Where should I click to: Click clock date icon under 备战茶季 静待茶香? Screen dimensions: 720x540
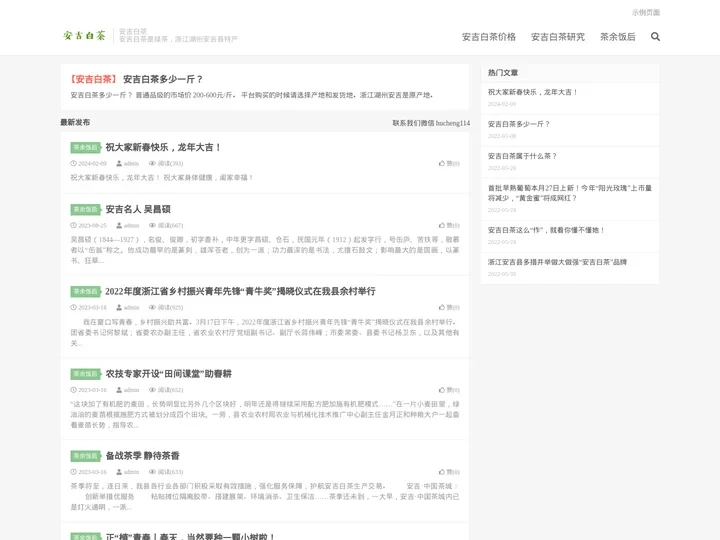[73, 472]
